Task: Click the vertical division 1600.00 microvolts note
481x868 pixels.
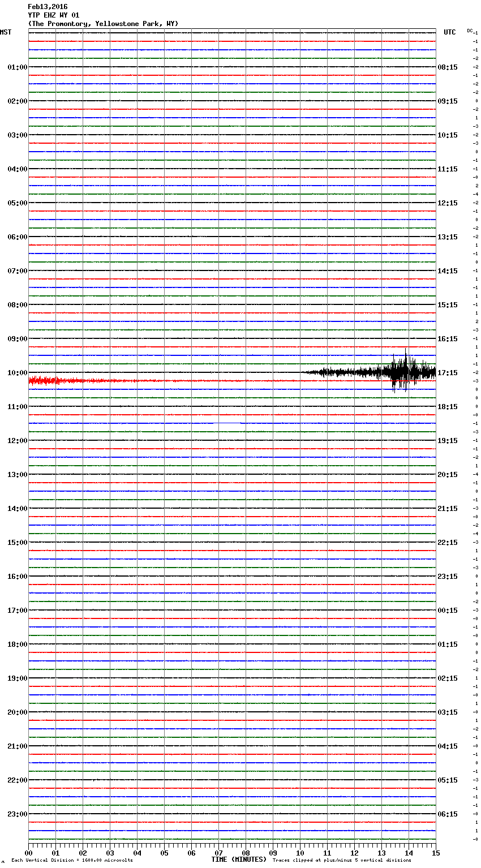Action: 72,861
